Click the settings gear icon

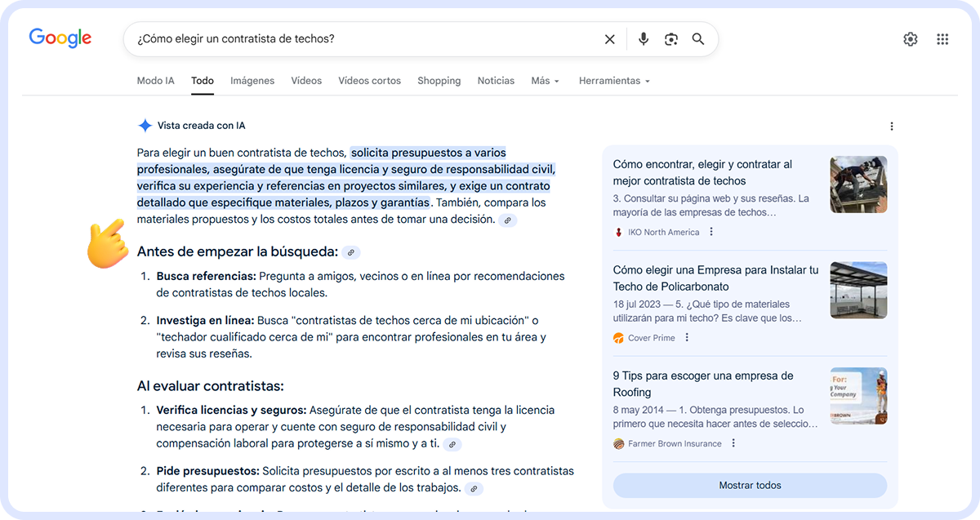pyautogui.click(x=911, y=38)
